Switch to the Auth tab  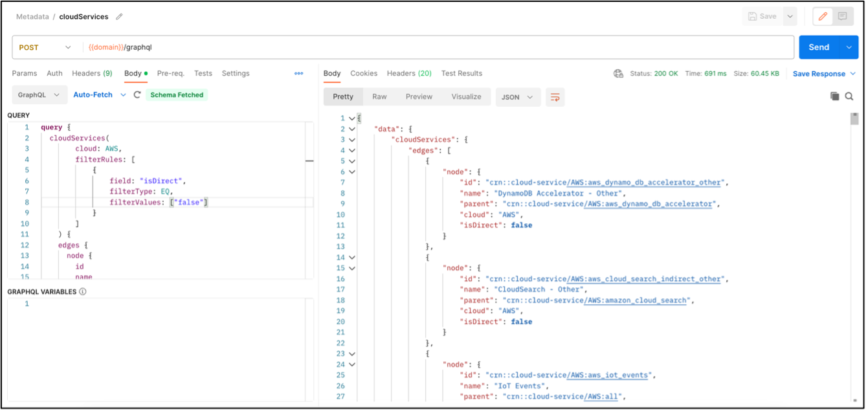[x=55, y=73]
